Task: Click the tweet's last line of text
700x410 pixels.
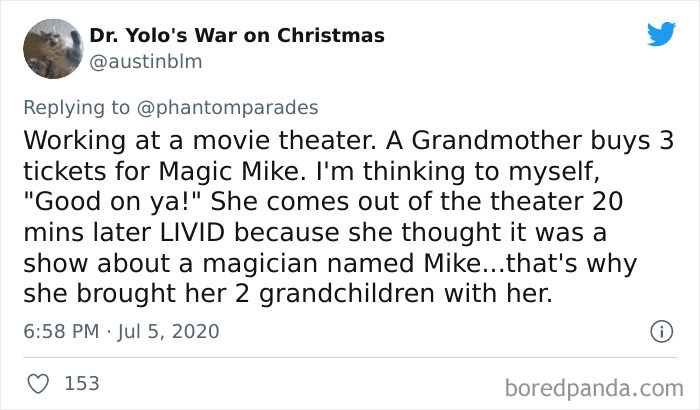Action: tap(299, 295)
